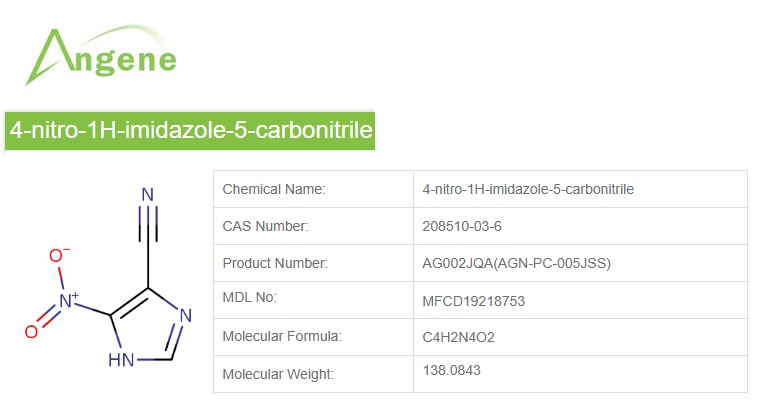The image size is (760, 408).
Task: Click product number AG002JQA value
Action: tap(517, 263)
